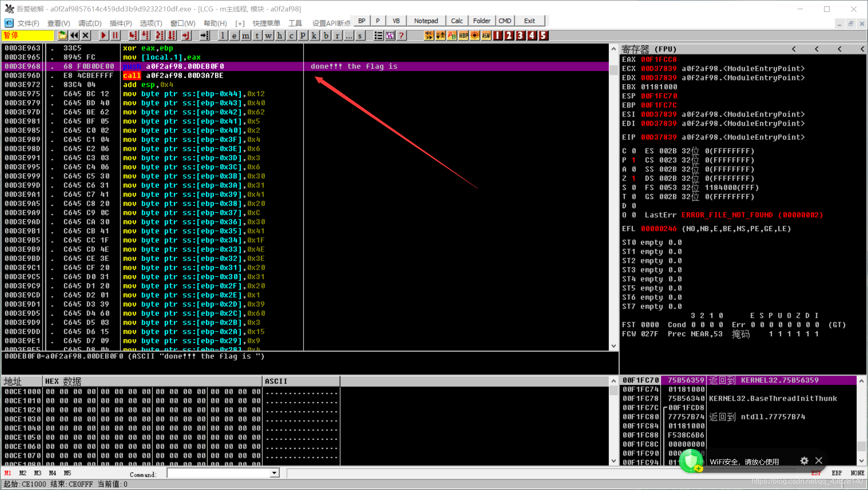
Task: Launch Notepad from the toolbar
Action: tap(426, 21)
